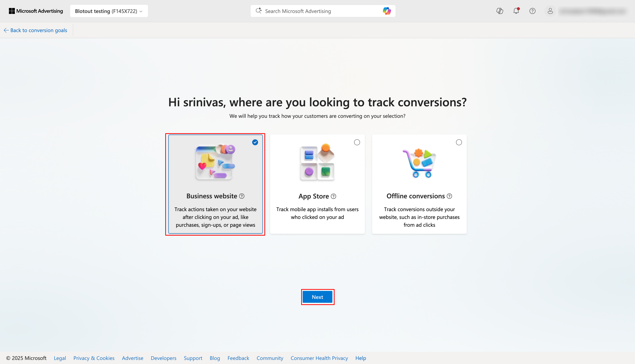Select the App Store radio button
The image size is (635, 364).
point(357,142)
